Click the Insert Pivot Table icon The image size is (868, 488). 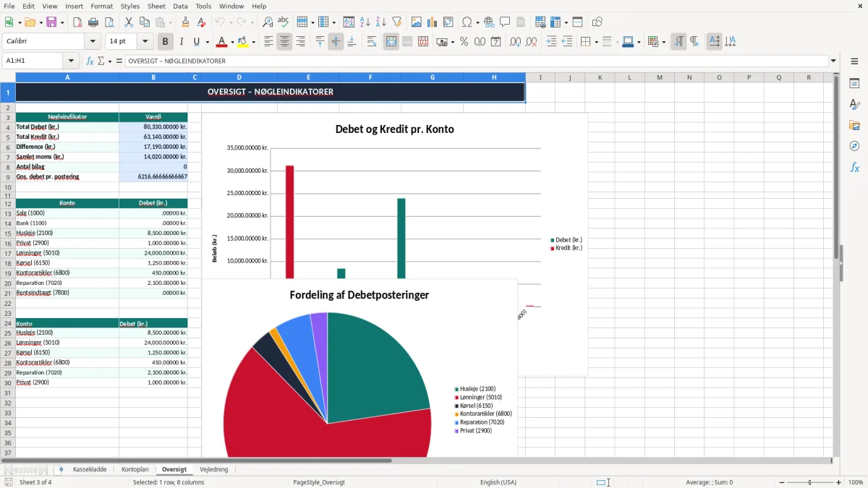(448, 22)
